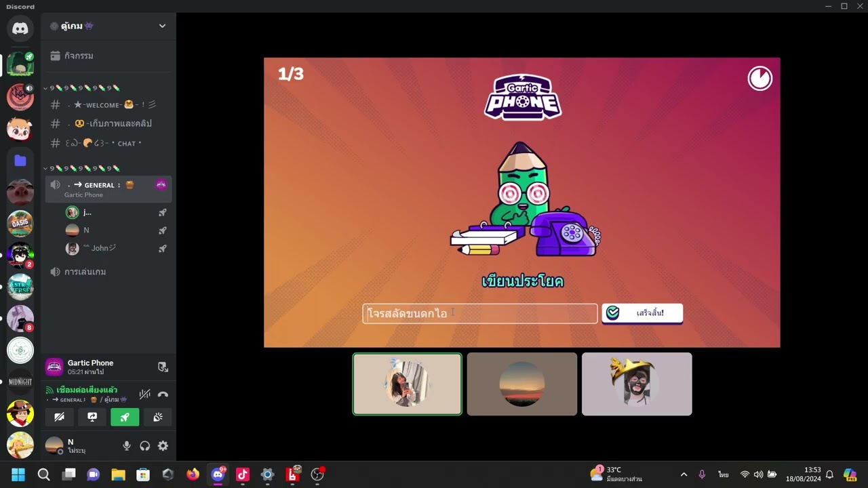Screen dimensions: 868x488
Task: Open Windows taskbar search
Action: pos(43,474)
